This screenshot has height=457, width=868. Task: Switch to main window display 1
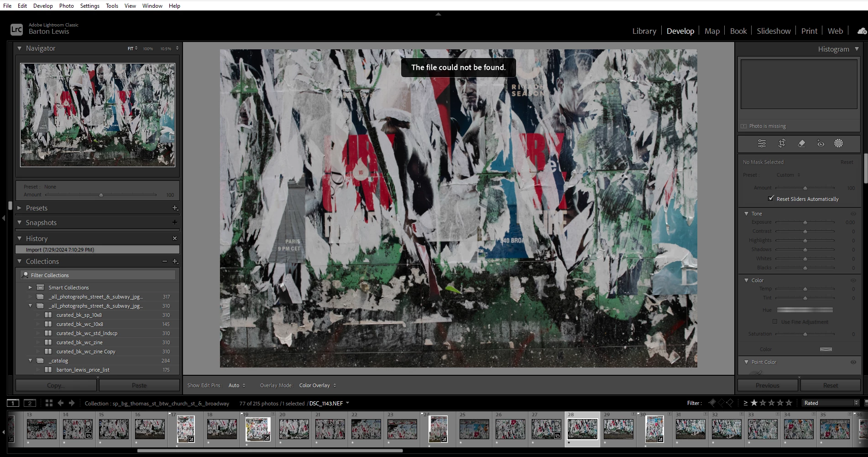(x=13, y=403)
